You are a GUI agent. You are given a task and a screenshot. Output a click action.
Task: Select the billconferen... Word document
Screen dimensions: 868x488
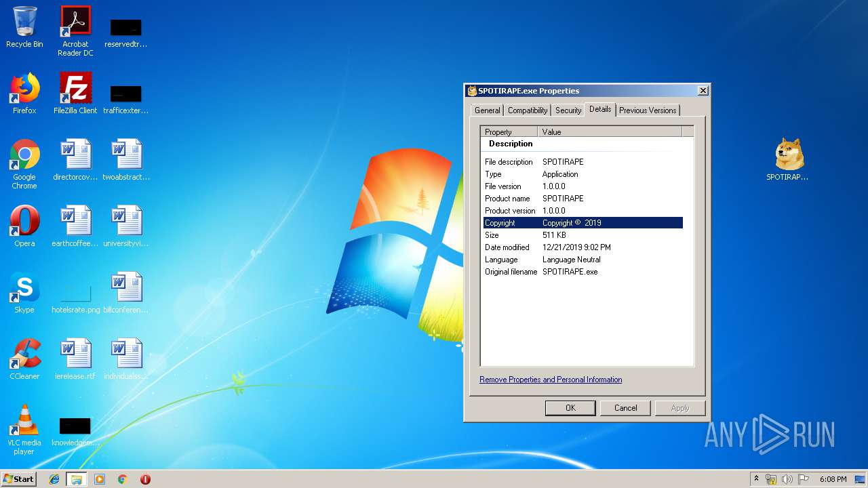point(126,293)
